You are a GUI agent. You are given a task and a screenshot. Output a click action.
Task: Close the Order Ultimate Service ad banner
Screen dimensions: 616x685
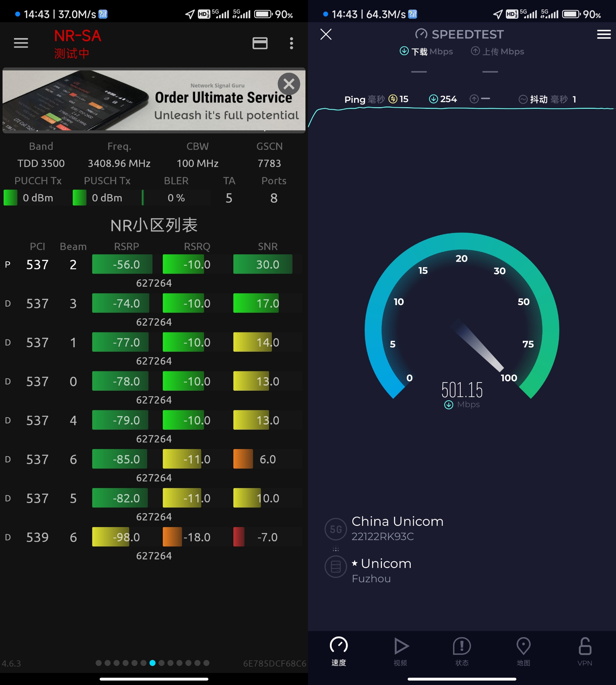[289, 84]
